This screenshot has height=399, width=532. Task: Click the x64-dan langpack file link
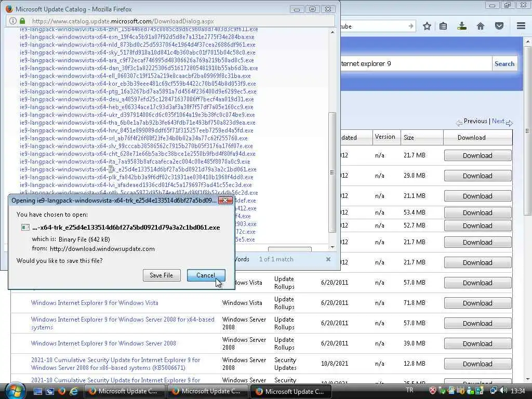(x=139, y=68)
